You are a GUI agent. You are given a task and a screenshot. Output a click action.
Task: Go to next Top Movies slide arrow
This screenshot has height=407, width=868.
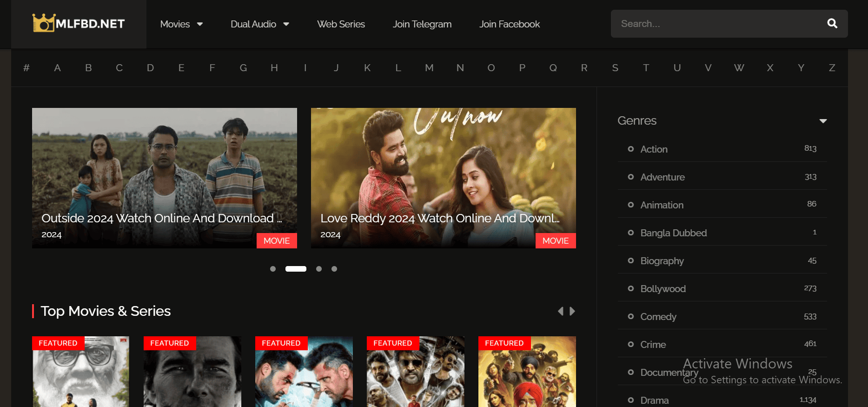coord(572,311)
